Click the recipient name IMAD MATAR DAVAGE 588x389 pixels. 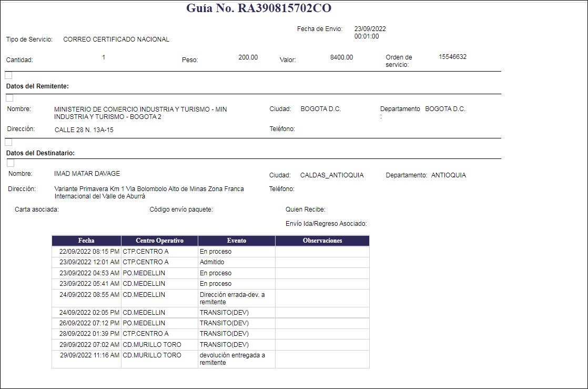point(87,174)
